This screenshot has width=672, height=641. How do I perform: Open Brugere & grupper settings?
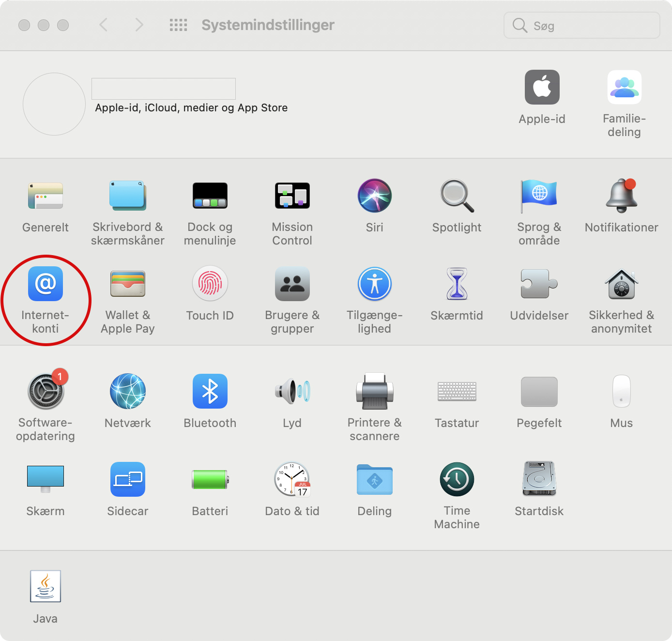point(292,284)
